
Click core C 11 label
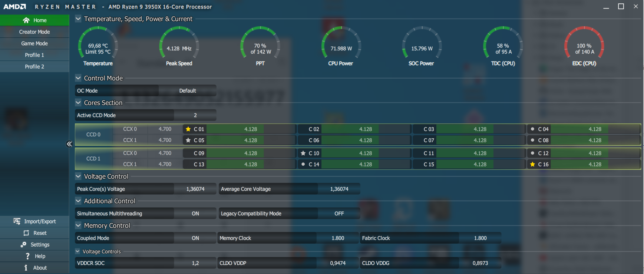(x=429, y=153)
